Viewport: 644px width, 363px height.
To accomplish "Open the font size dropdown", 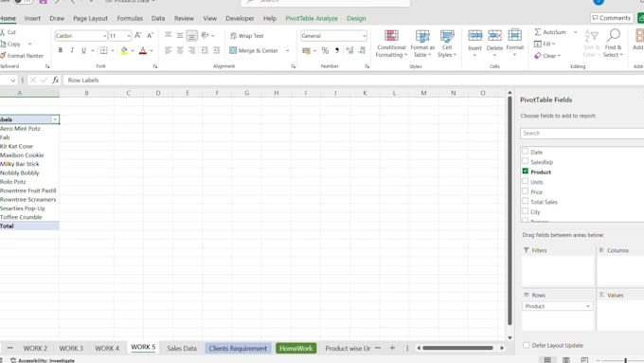I will pyautogui.click(x=129, y=36).
